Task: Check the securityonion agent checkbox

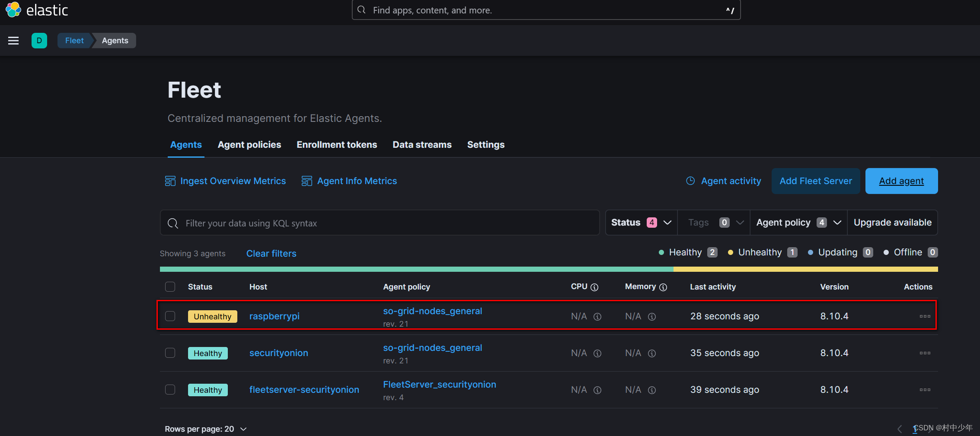Action: tap(170, 353)
